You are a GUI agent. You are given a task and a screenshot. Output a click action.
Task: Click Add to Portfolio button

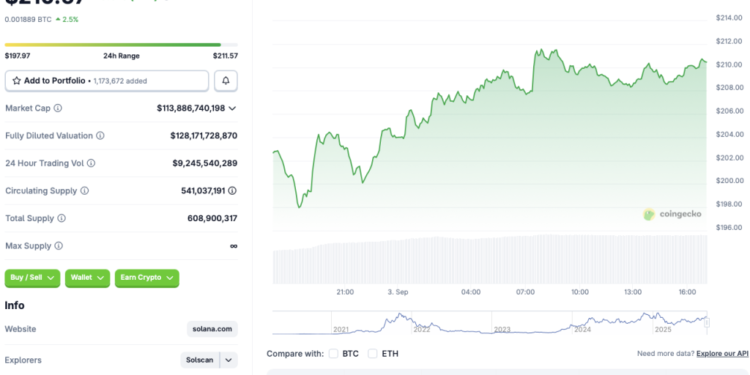[x=107, y=81]
